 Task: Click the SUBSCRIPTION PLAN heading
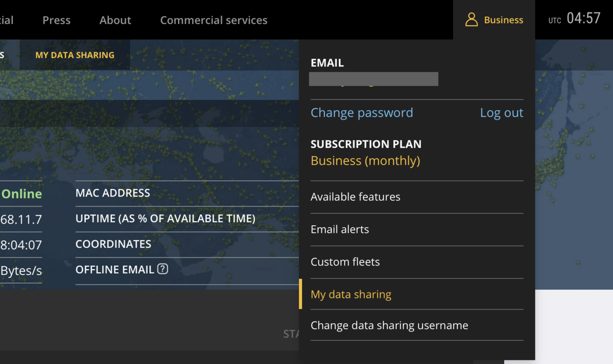(366, 144)
